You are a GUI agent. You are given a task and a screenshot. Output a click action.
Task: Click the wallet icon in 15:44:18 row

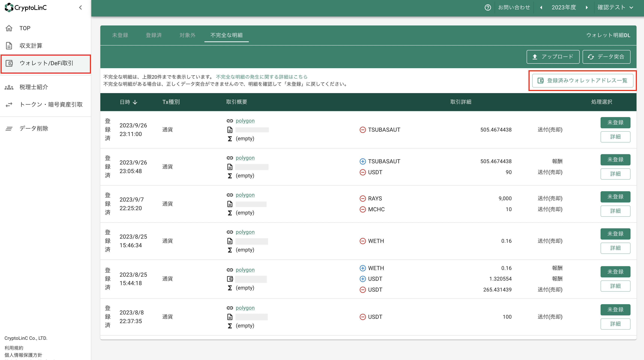point(230,279)
